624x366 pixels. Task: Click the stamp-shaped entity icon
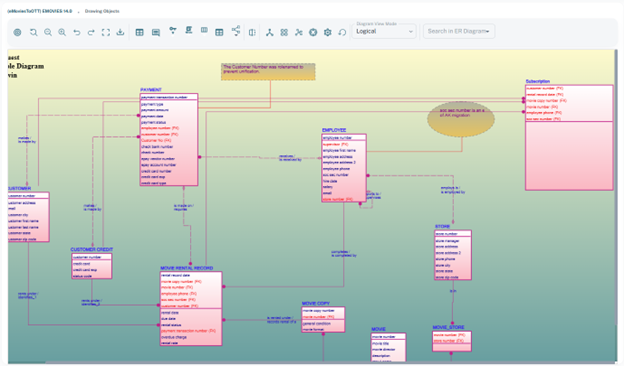(x=189, y=30)
